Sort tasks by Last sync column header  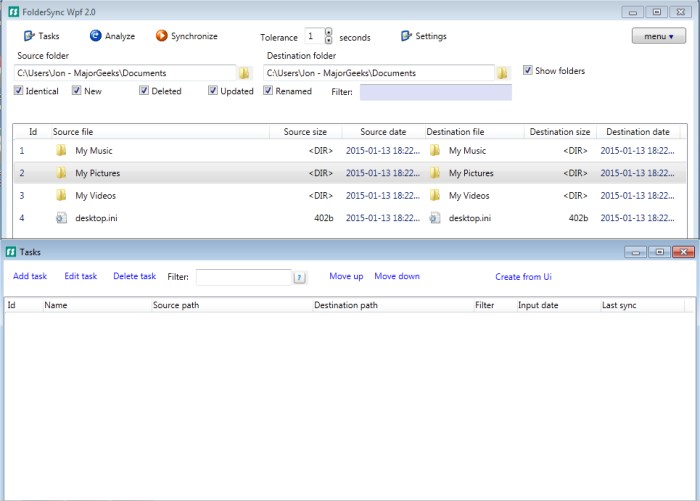point(642,305)
